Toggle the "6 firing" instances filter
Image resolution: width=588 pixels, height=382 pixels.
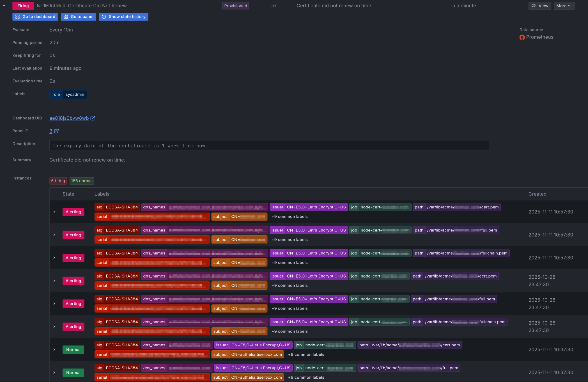tap(58, 181)
